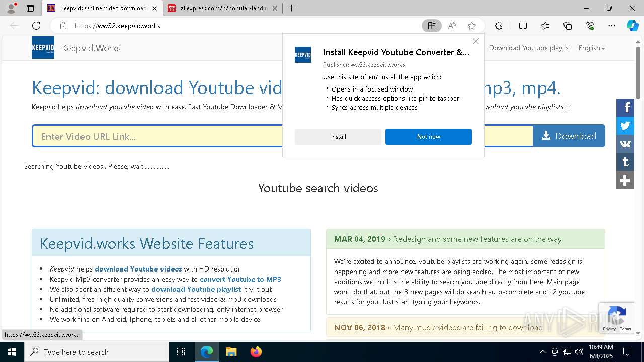Open tab actions menu icon
Screen dimensions: 644x362
30,8
